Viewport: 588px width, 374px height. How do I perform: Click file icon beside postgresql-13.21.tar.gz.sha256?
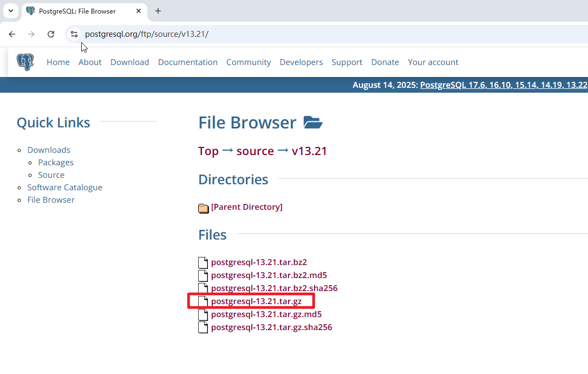pyautogui.click(x=203, y=327)
